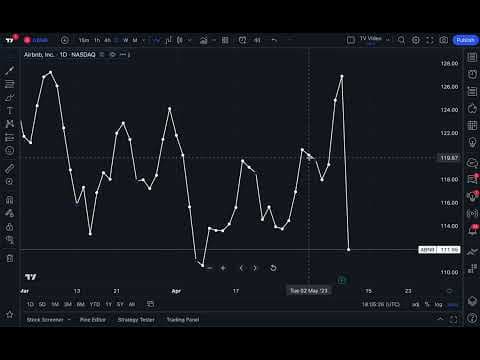Open quick search magnifier

pyautogui.click(x=401, y=40)
